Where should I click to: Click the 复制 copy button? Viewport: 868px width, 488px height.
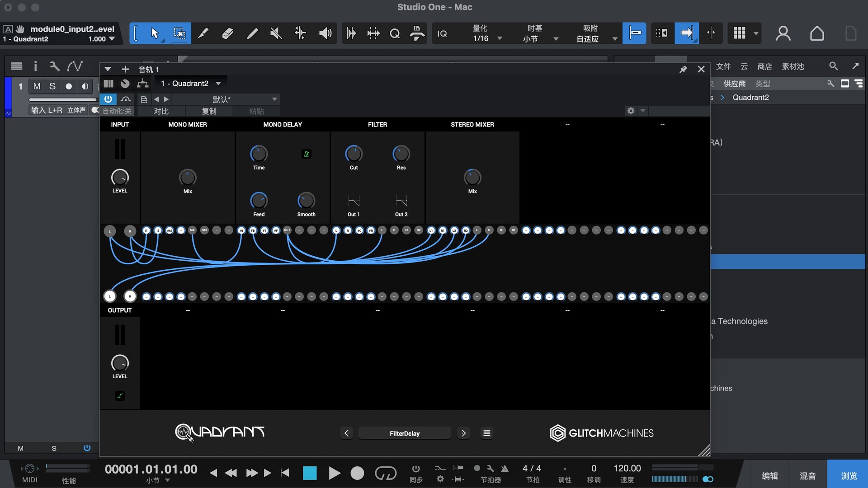[209, 111]
